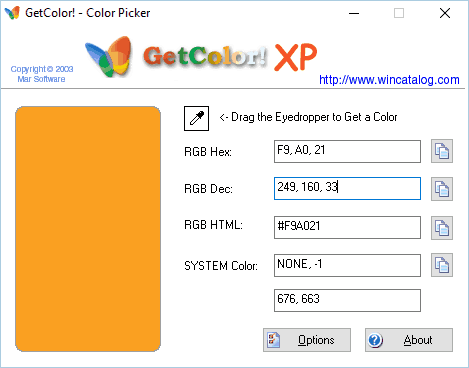
Task: Click the 'RGB HTML:' label
Action: click(213, 225)
